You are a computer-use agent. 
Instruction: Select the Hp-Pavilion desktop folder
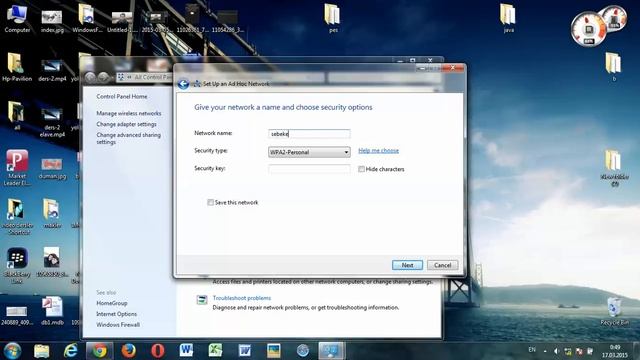coord(17,67)
